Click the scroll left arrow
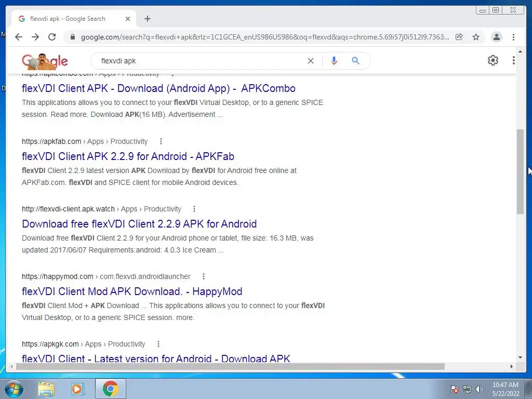 [x=11, y=366]
